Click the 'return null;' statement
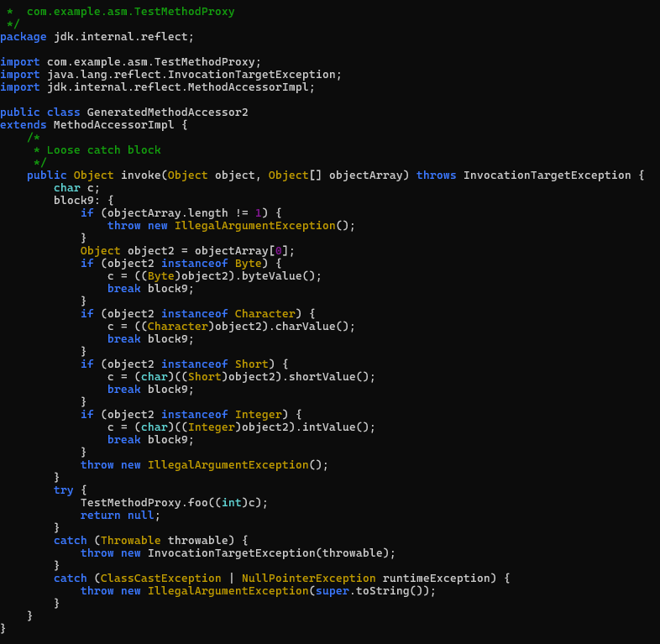The width and height of the screenshot is (660, 644). (120, 516)
